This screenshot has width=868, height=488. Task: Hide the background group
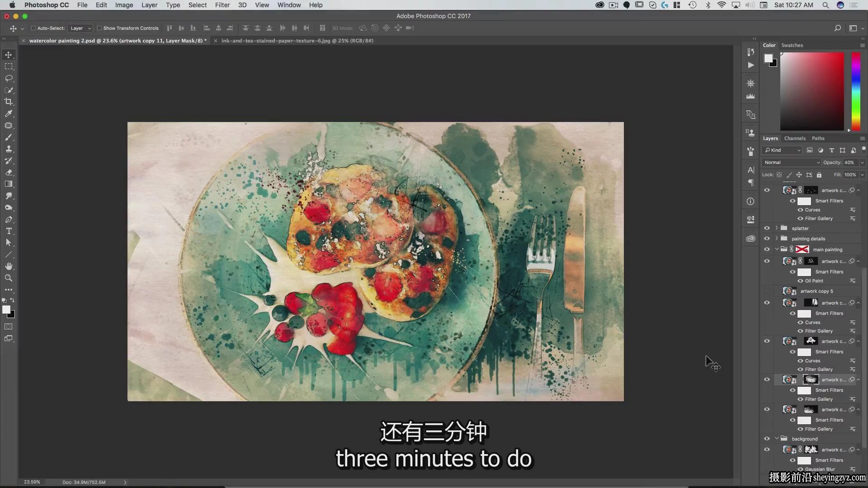(x=767, y=439)
